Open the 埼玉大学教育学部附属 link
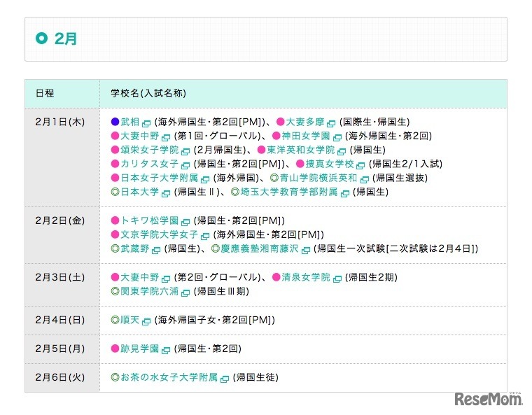Image resolution: width=532 pixels, height=415 pixels. click(289, 192)
